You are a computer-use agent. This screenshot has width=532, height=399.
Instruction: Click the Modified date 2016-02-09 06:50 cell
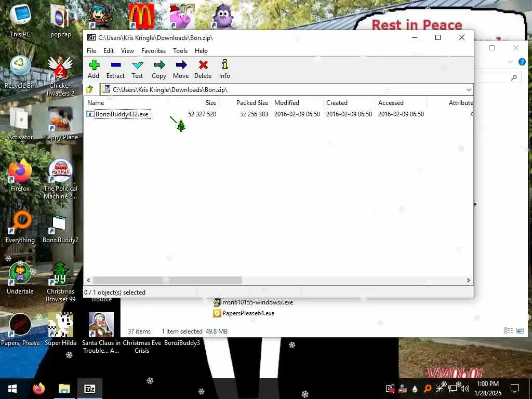click(297, 114)
